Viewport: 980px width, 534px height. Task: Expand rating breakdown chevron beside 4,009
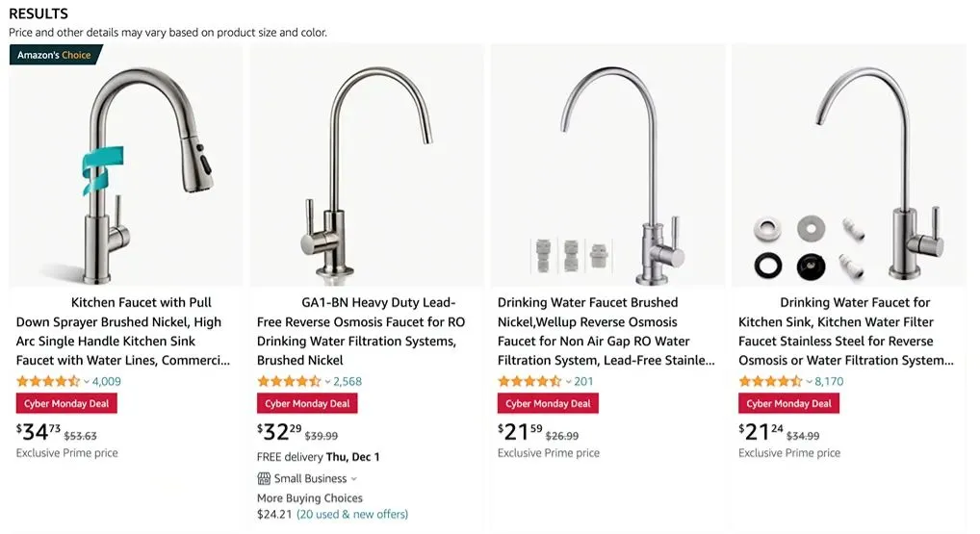87,382
